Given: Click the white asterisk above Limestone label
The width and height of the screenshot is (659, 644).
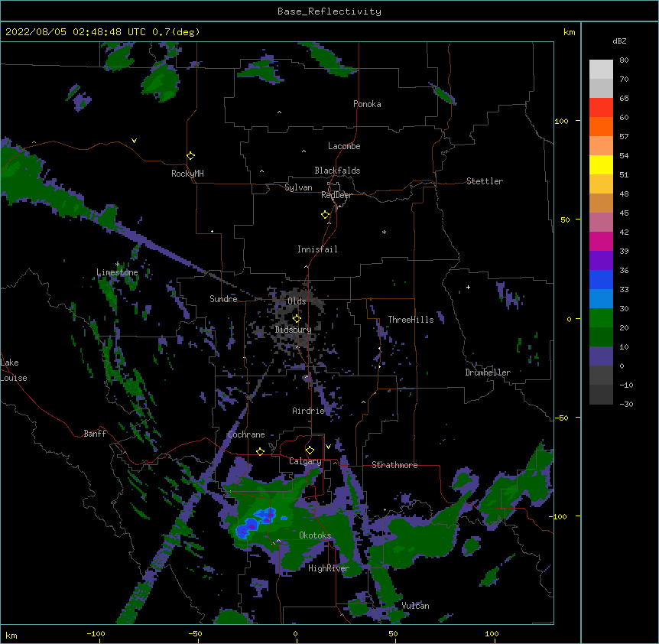Looking at the screenshot, I should (x=117, y=264).
